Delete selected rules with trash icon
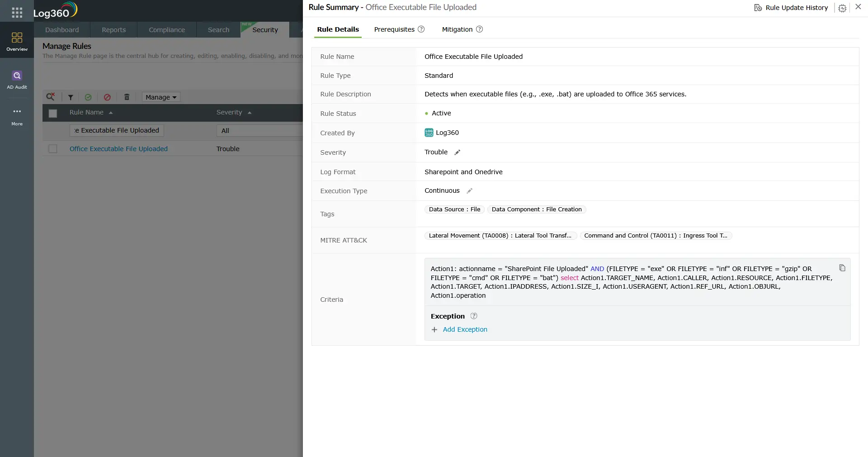868x457 pixels. pos(127,97)
